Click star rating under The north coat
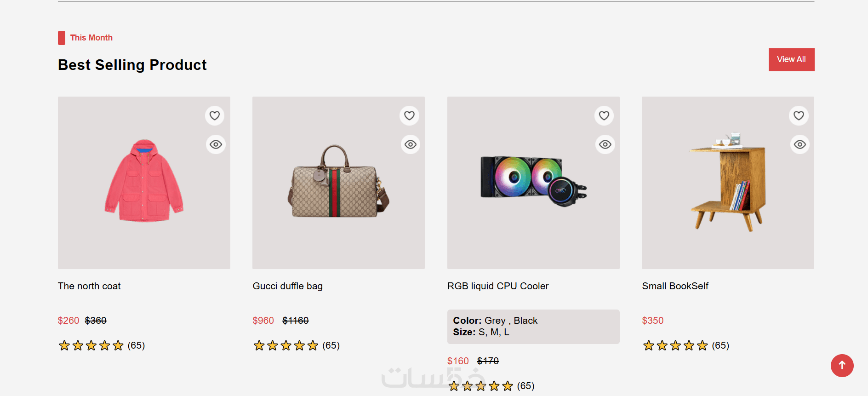 click(91, 345)
